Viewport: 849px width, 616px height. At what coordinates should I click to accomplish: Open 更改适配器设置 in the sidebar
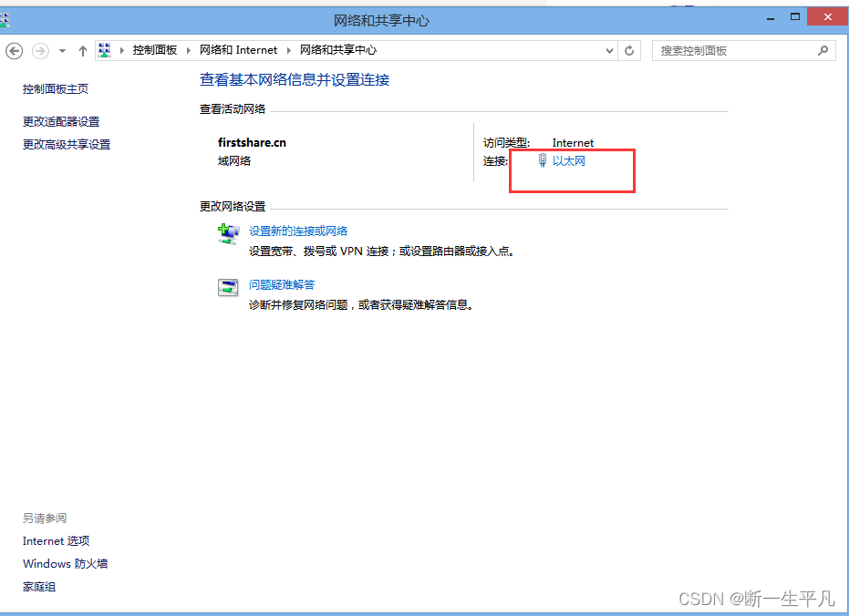(x=62, y=120)
